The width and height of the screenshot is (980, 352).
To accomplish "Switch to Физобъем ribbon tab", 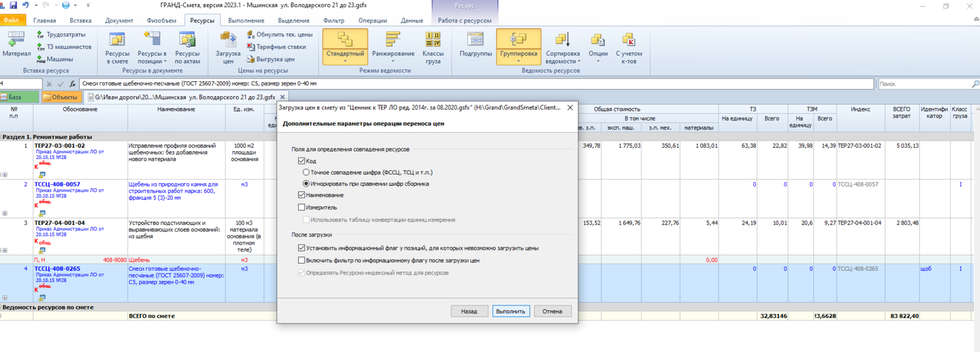I will pos(161,21).
